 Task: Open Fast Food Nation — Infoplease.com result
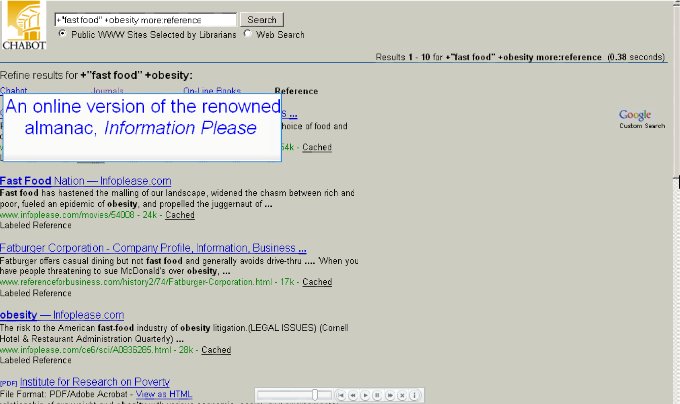pos(86,181)
